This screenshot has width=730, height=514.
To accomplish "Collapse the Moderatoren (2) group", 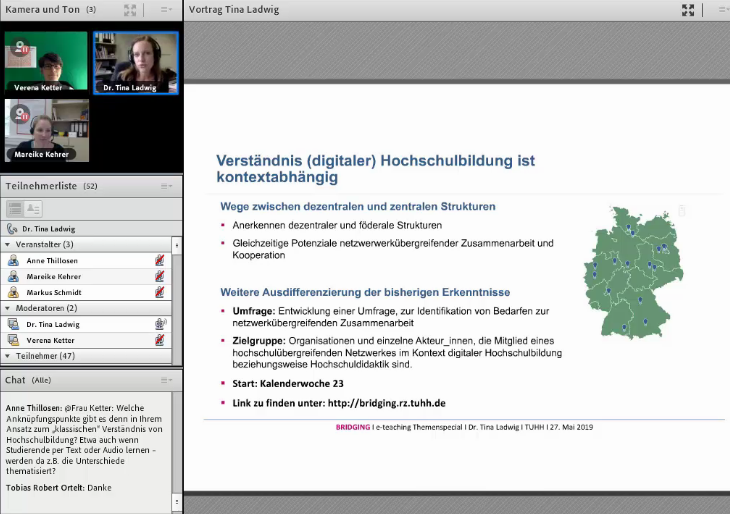I will point(8,308).
